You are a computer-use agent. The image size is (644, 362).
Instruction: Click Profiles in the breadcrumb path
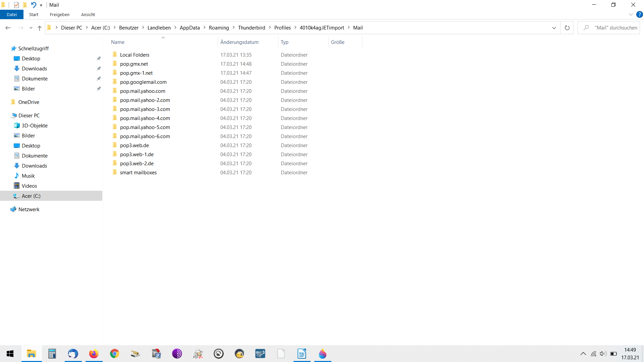[x=282, y=28]
